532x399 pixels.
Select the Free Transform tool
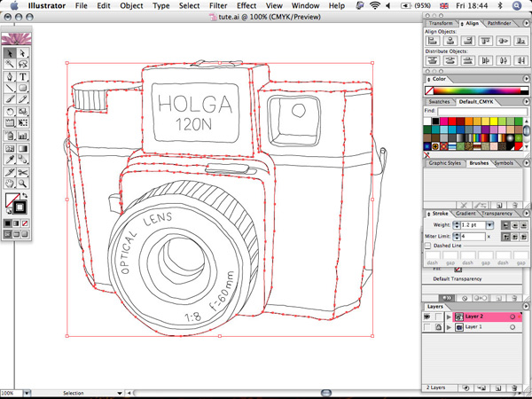coord(22,123)
